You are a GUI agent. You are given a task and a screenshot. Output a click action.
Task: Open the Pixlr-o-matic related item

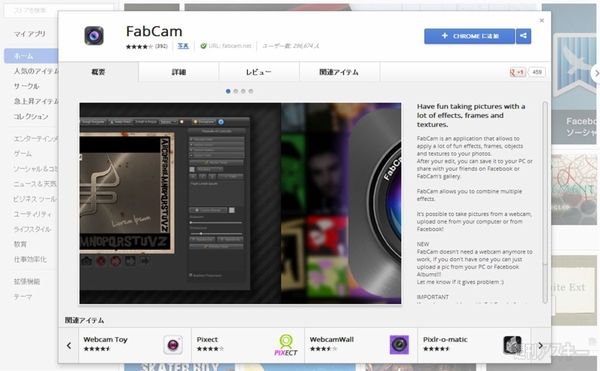click(x=474, y=345)
